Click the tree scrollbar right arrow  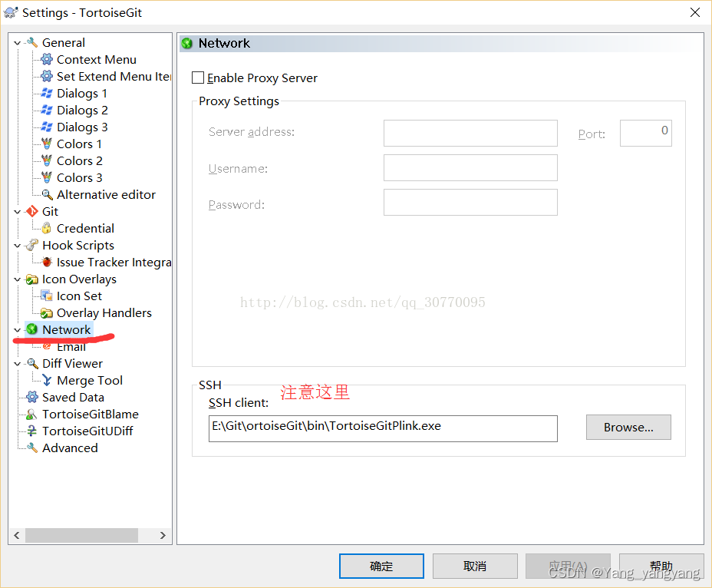point(163,535)
